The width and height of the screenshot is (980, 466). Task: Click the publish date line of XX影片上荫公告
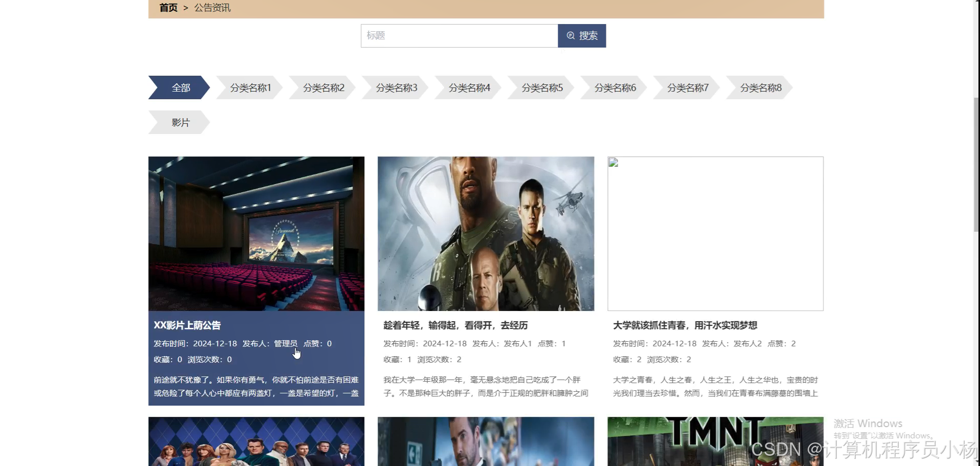(x=243, y=344)
